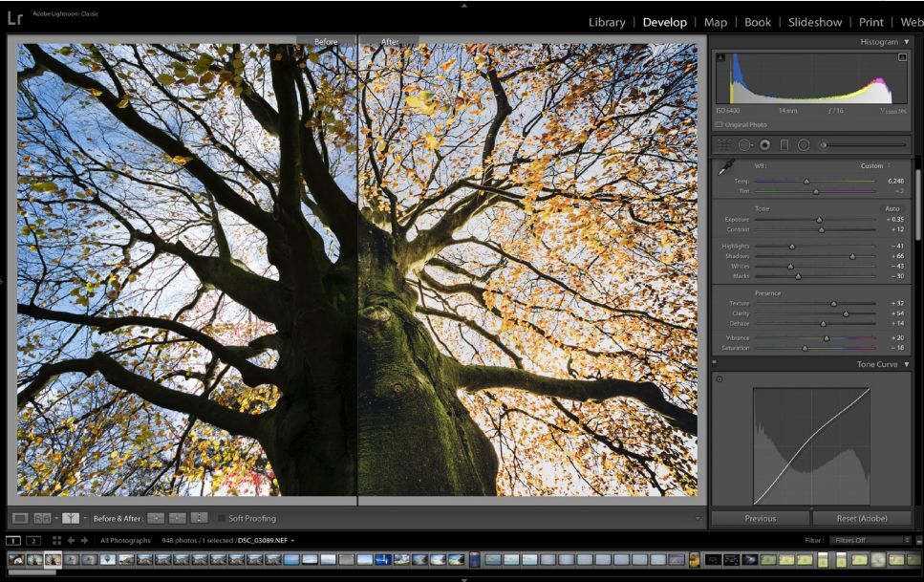The width and height of the screenshot is (924, 582).
Task: Open Grid view from filmstrip bar
Action: tap(56, 540)
